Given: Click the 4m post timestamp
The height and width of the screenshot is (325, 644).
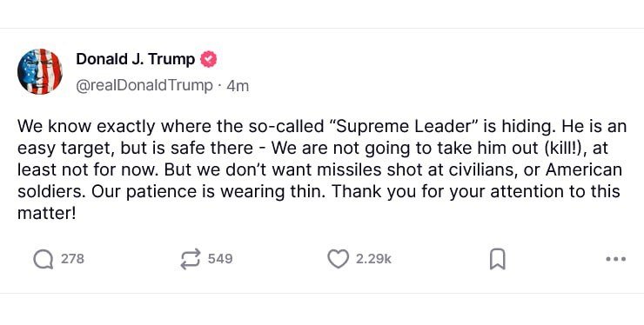Looking at the screenshot, I should (238, 86).
